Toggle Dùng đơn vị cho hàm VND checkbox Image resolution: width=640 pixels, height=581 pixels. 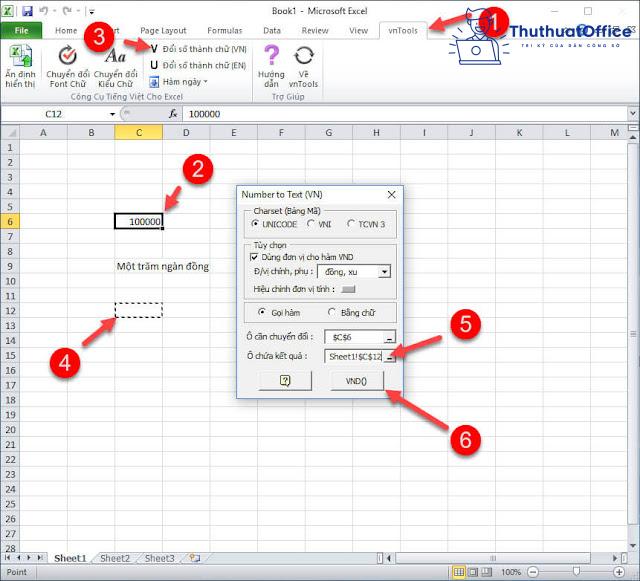tap(254, 257)
